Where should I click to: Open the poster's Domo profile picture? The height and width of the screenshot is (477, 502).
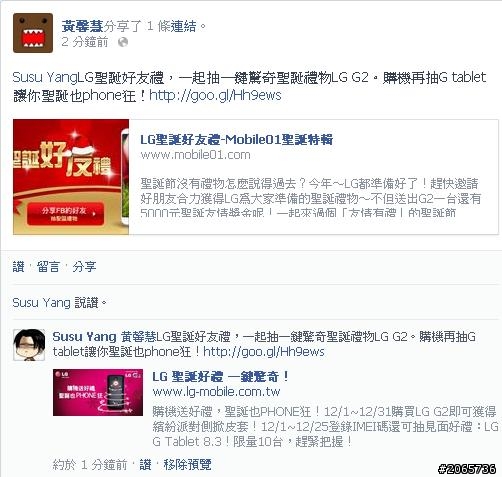(x=33, y=33)
